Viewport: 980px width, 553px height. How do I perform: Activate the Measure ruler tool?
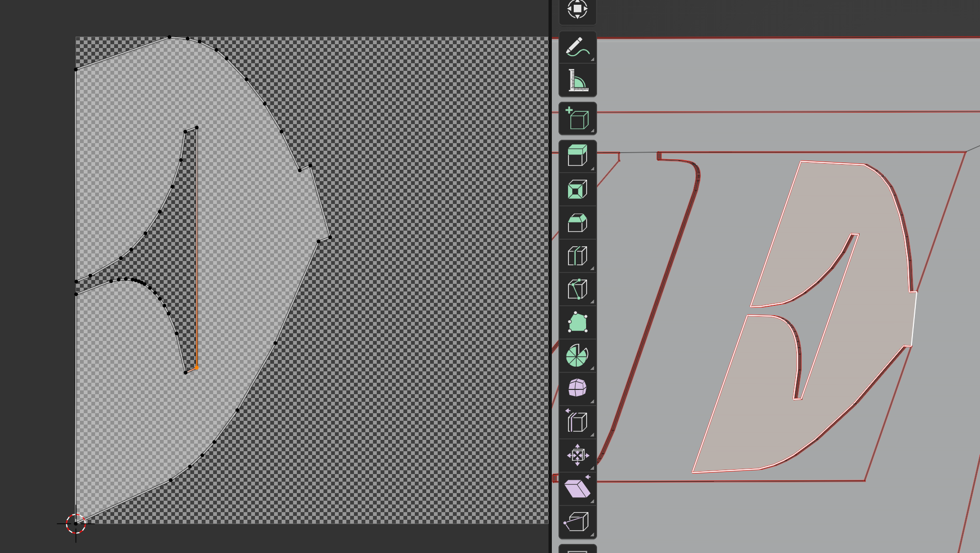[x=578, y=80]
